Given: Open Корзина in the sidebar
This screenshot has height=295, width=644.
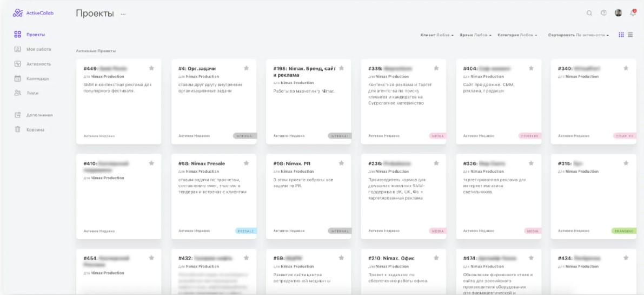Looking at the screenshot, I should click(29, 130).
